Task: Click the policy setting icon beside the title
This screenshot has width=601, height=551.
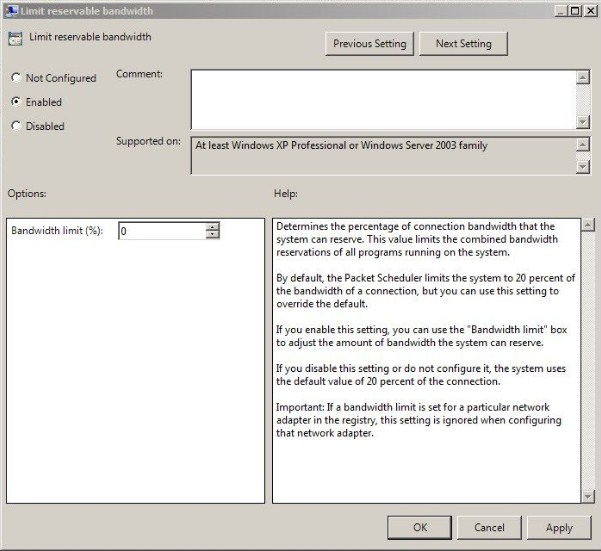Action: 15,39
